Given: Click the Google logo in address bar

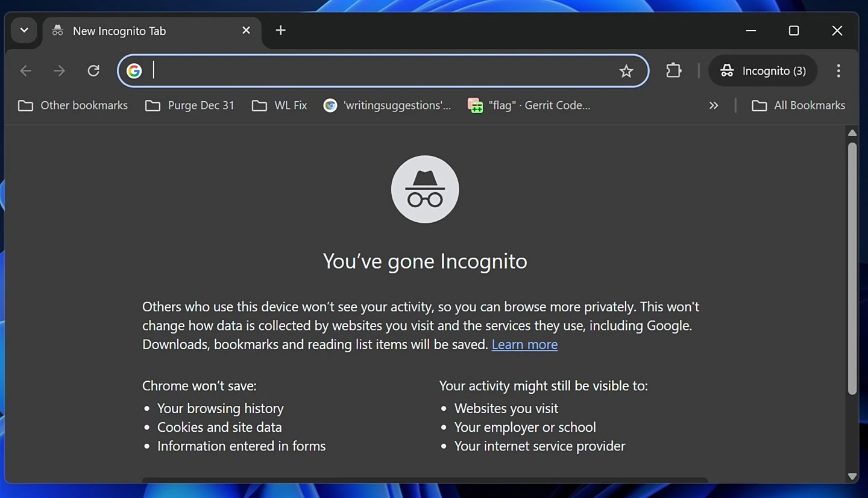Looking at the screenshot, I should point(134,71).
